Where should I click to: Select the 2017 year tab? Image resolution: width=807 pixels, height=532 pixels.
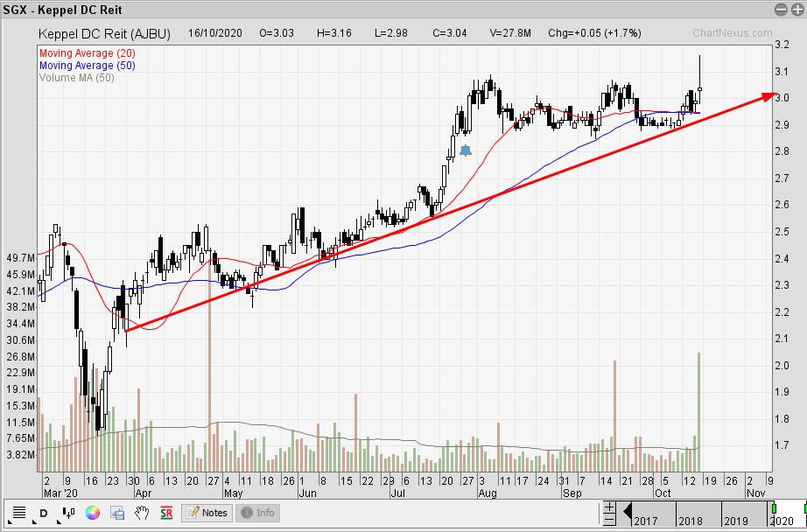pos(646,520)
